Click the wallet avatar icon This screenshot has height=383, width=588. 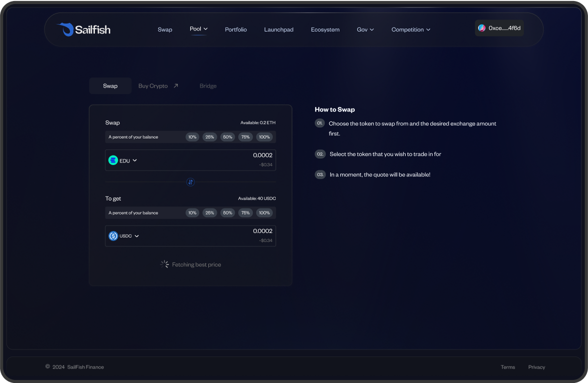click(482, 28)
